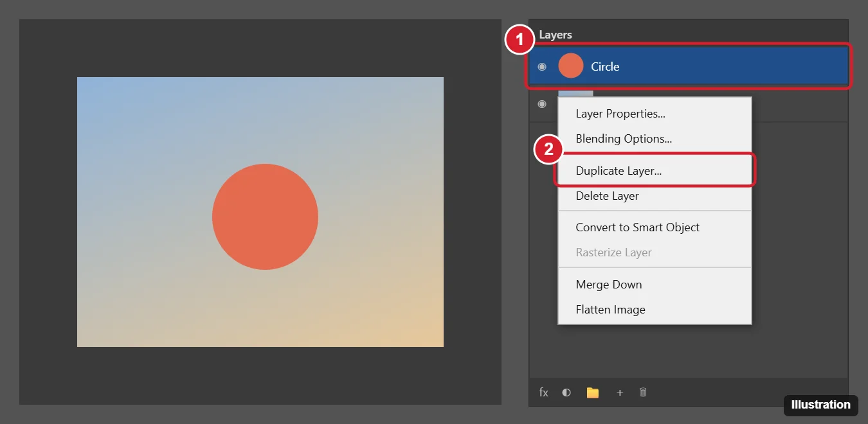Select Duplicate Layer... in context menu
Screen dimensions: 868x424
[655, 171]
